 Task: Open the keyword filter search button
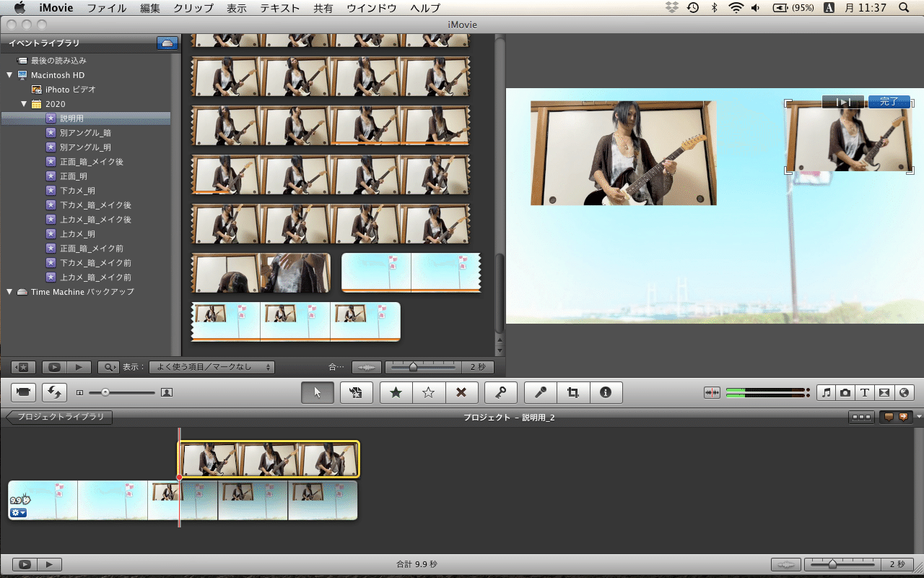click(108, 367)
